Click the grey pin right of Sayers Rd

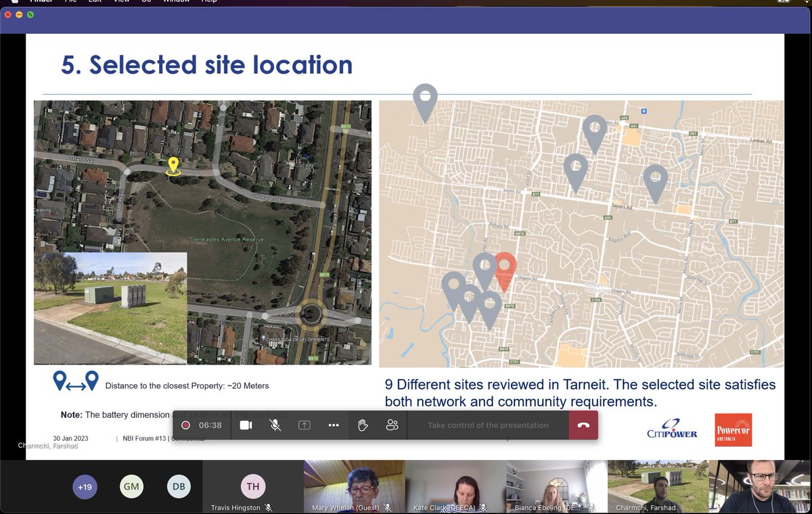[x=655, y=184]
